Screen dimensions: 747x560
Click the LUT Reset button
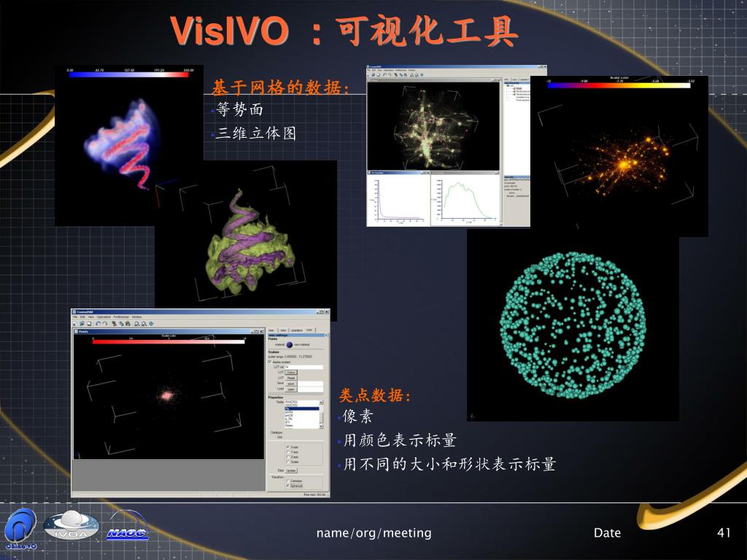(x=291, y=378)
